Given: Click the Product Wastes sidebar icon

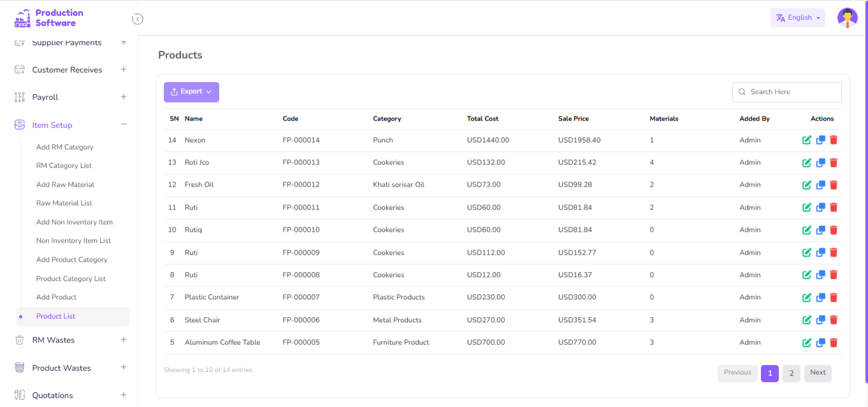Looking at the screenshot, I should (x=19, y=368).
